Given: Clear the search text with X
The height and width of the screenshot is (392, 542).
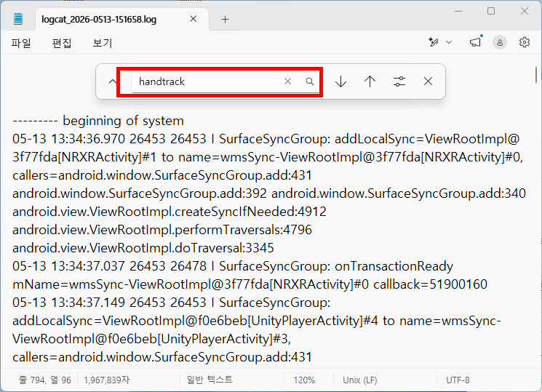Looking at the screenshot, I should click(287, 81).
